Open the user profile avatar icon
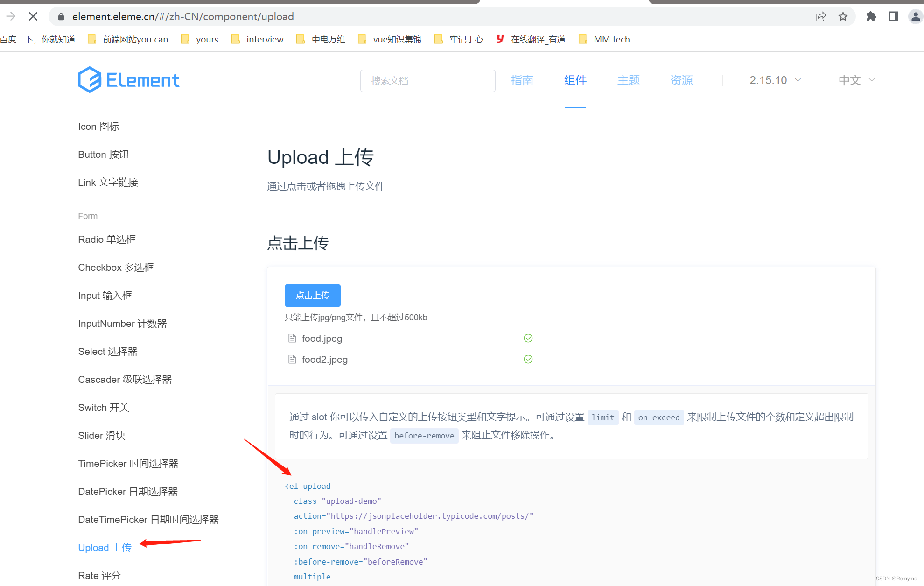 [916, 17]
